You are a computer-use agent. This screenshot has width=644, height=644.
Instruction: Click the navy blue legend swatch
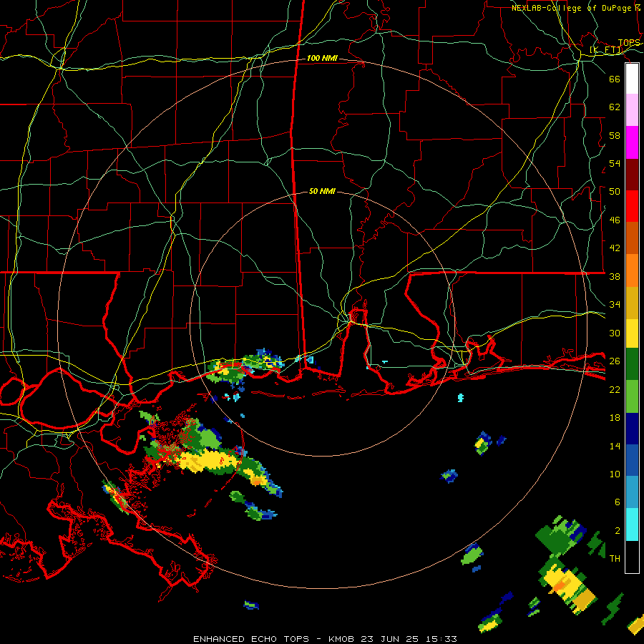click(632, 429)
